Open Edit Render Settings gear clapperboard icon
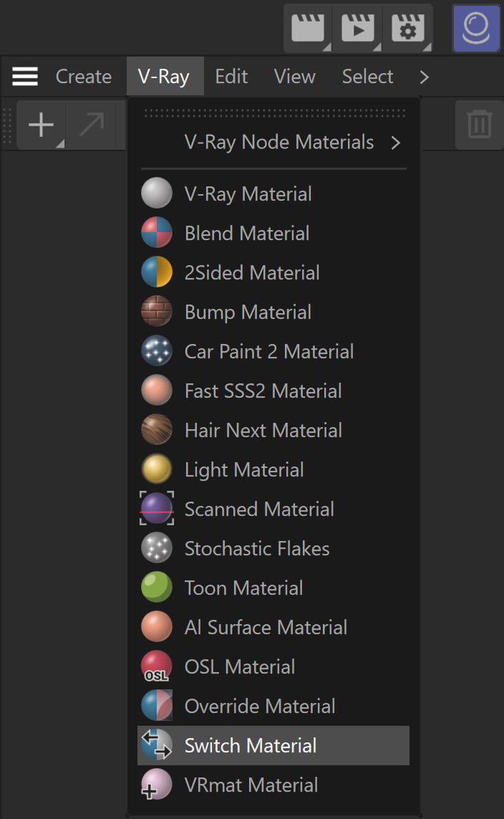504x819 pixels. click(407, 28)
